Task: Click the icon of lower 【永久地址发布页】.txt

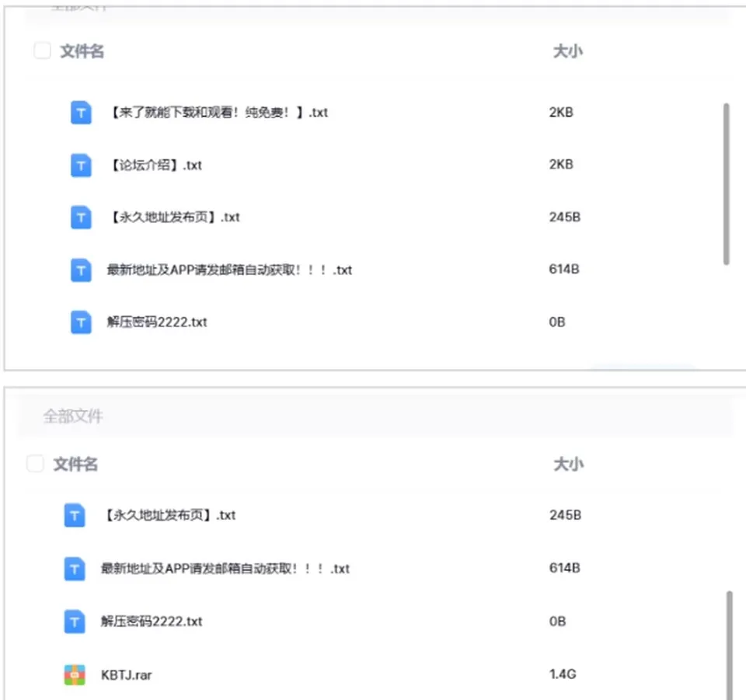Action: click(75, 516)
